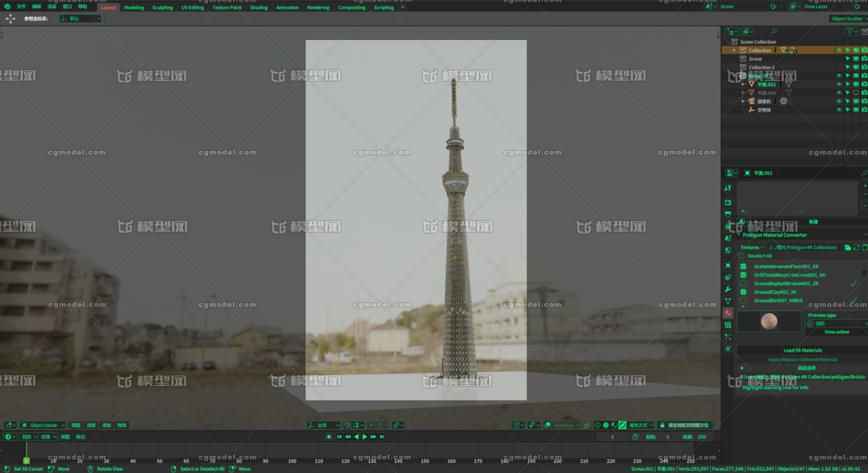Switch viewport to rendered shading icon

(622, 425)
